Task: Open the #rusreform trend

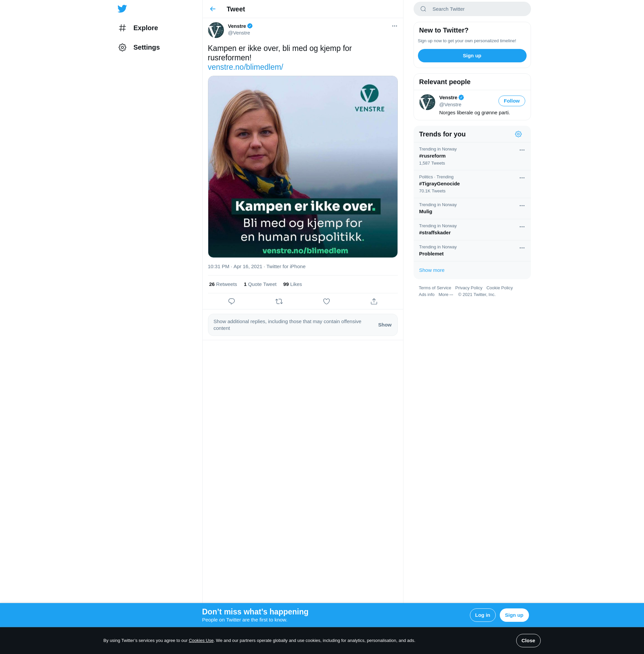Action: tap(472, 156)
